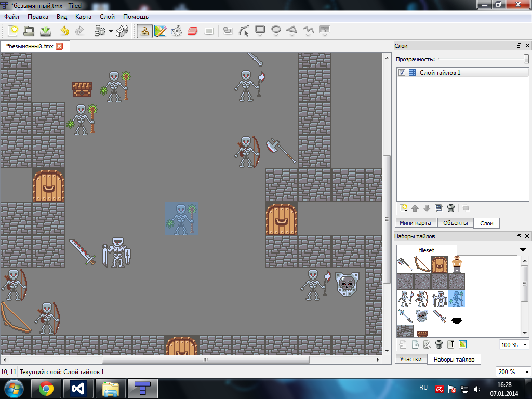Move layer down with the down arrow
532x399 pixels.
[x=427, y=208]
